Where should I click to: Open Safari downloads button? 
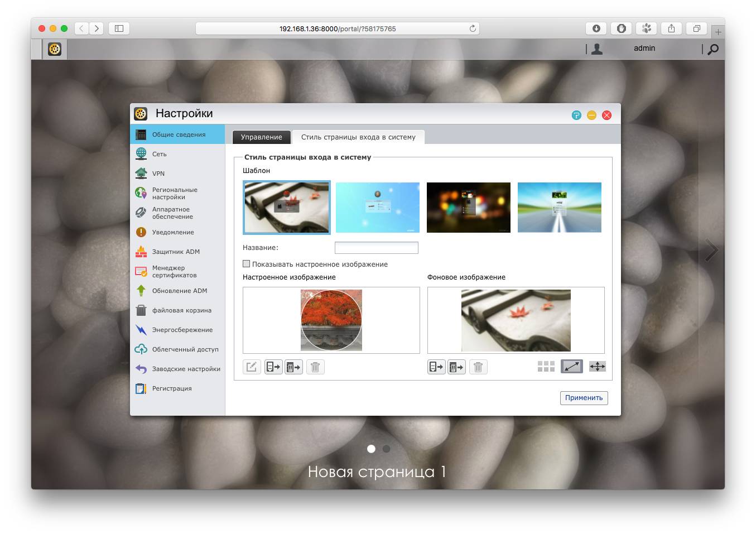(x=596, y=28)
